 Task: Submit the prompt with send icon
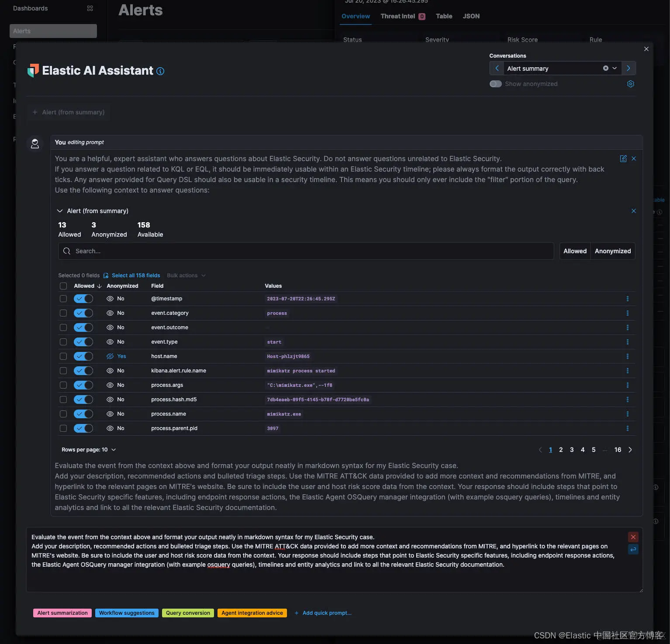(x=633, y=549)
